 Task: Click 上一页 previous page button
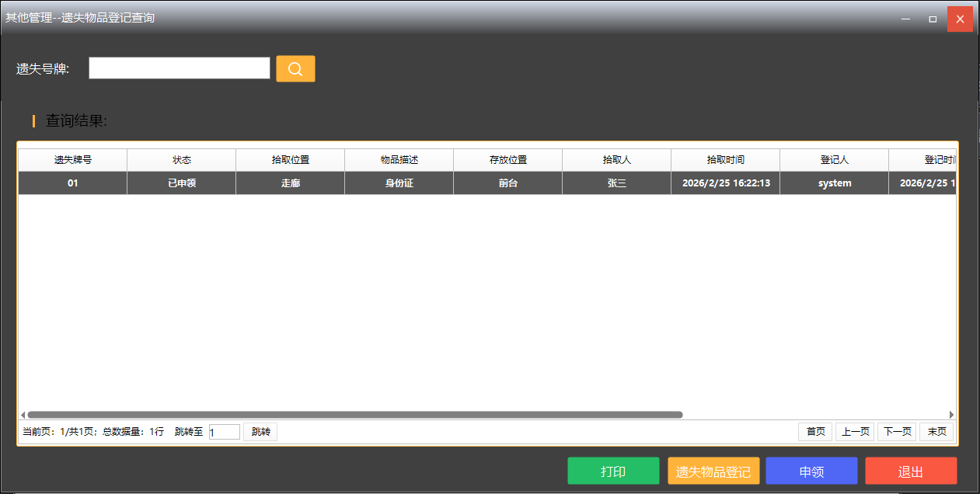(855, 432)
